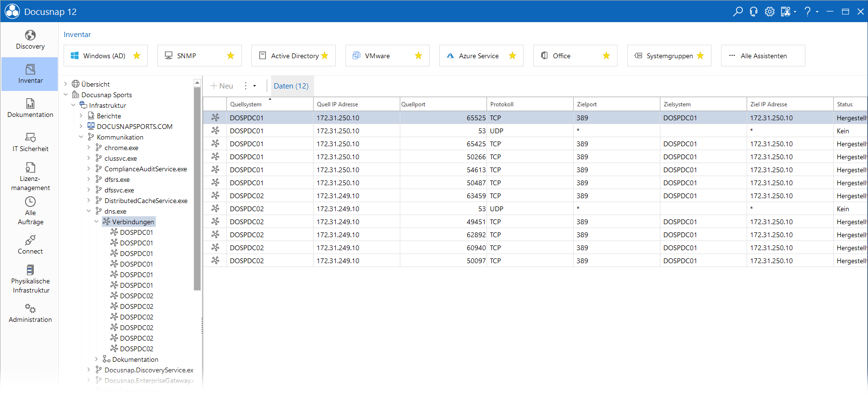This screenshot has height=408, width=868.
Task: Expand the chrome.exe tree node
Action: pos(89,148)
